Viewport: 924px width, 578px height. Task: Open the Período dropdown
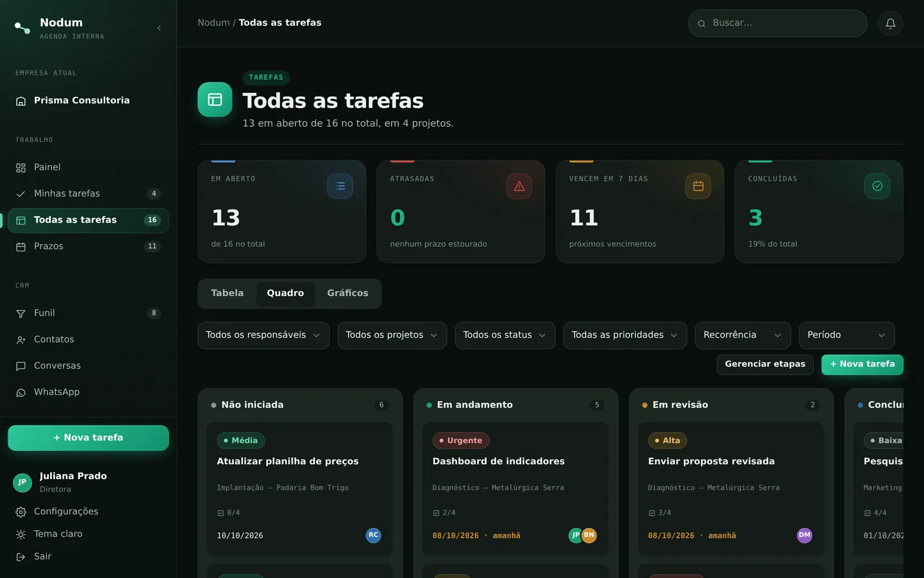(x=847, y=335)
